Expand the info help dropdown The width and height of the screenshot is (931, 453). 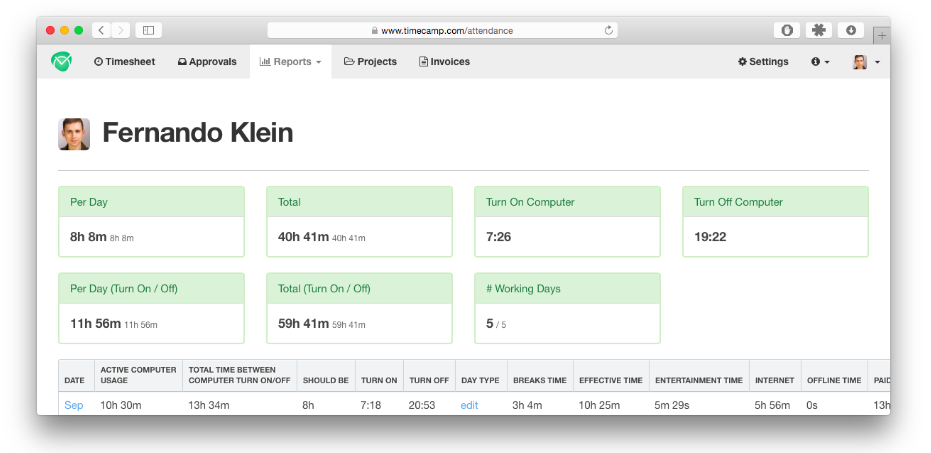click(x=820, y=62)
